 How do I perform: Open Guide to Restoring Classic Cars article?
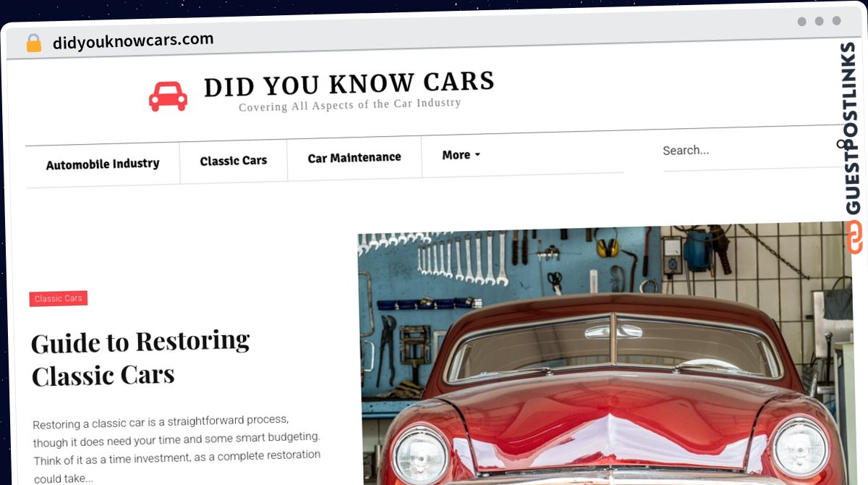pos(140,358)
